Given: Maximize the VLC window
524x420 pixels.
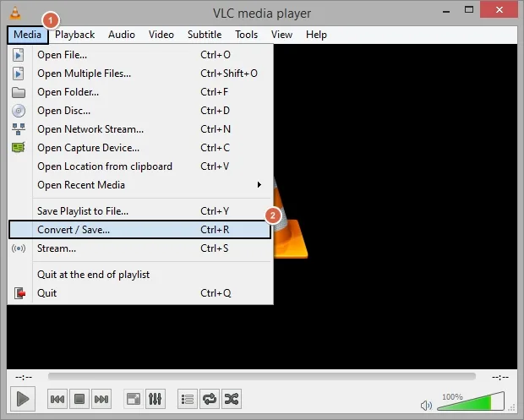Looking at the screenshot, I should point(469,10).
